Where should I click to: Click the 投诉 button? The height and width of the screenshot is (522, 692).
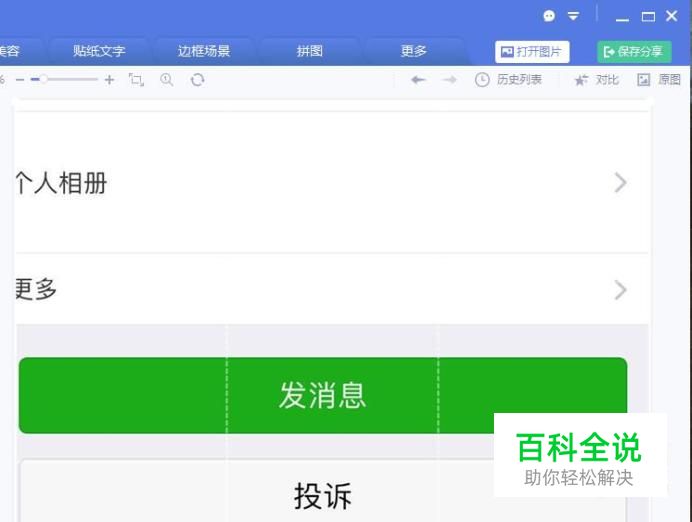[323, 496]
